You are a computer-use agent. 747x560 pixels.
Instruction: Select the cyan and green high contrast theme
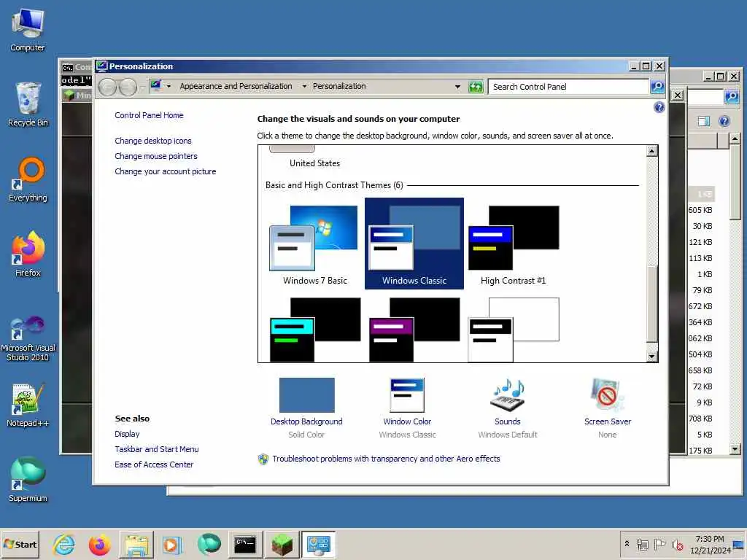(315, 330)
